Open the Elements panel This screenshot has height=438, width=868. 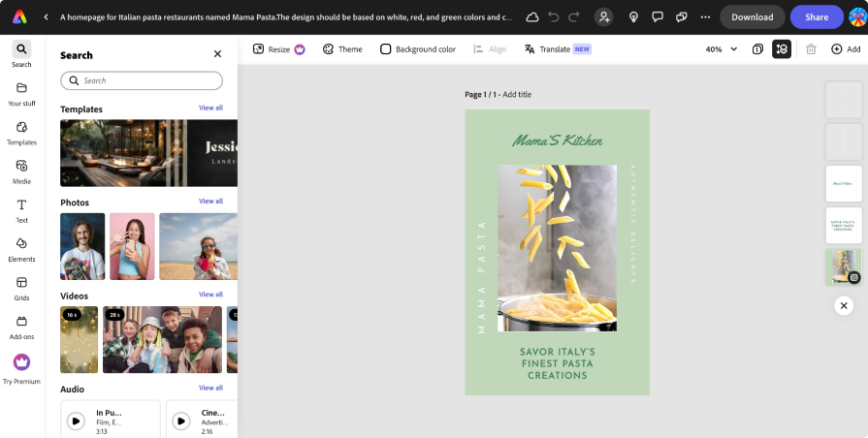point(21,249)
